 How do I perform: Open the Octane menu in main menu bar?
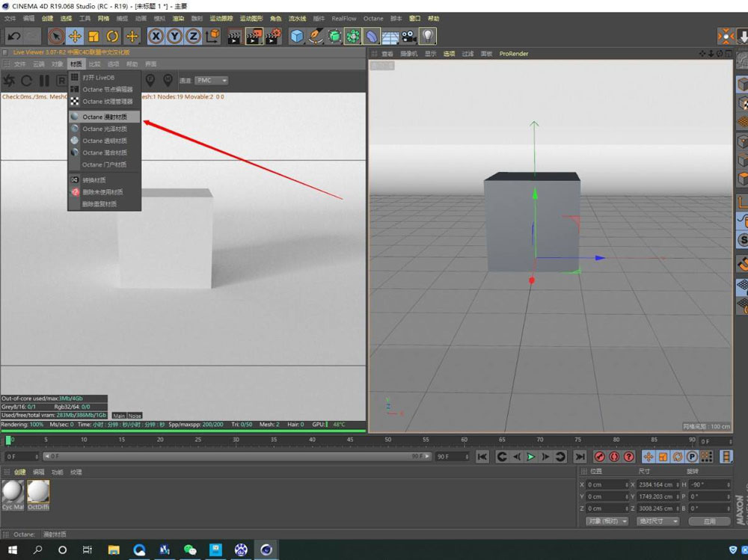click(x=373, y=19)
